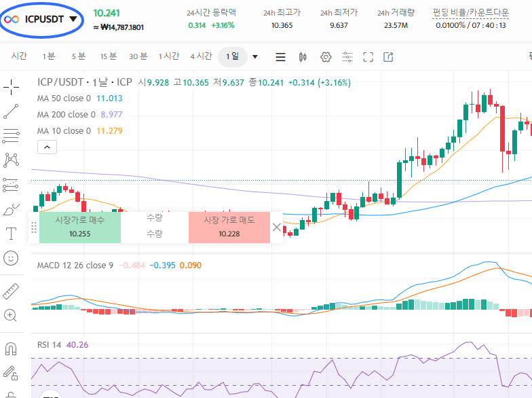Open the candlestick chart type selector
The image size is (532, 398).
click(x=303, y=57)
